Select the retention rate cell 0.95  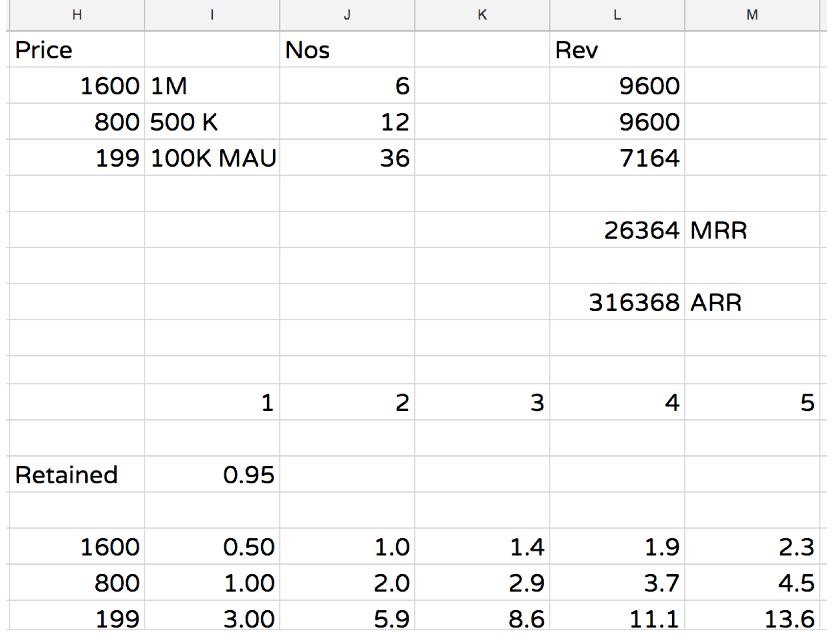(212, 474)
